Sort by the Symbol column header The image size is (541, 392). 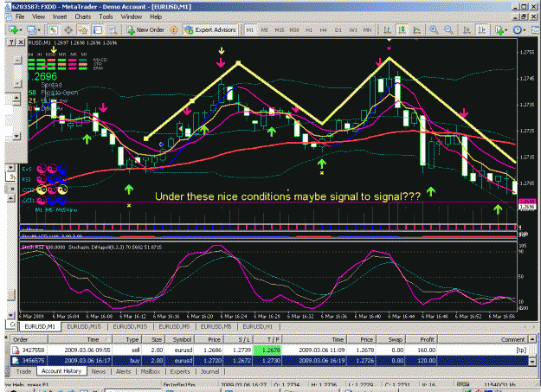pyautogui.click(x=178, y=339)
